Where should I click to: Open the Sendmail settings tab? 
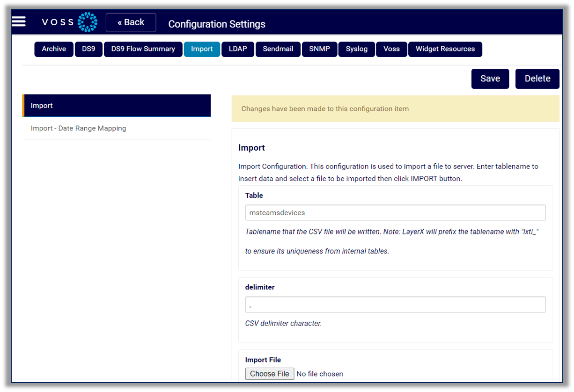pos(278,49)
